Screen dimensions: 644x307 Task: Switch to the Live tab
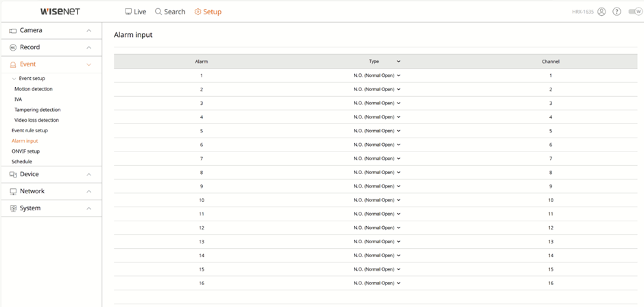[x=136, y=12]
